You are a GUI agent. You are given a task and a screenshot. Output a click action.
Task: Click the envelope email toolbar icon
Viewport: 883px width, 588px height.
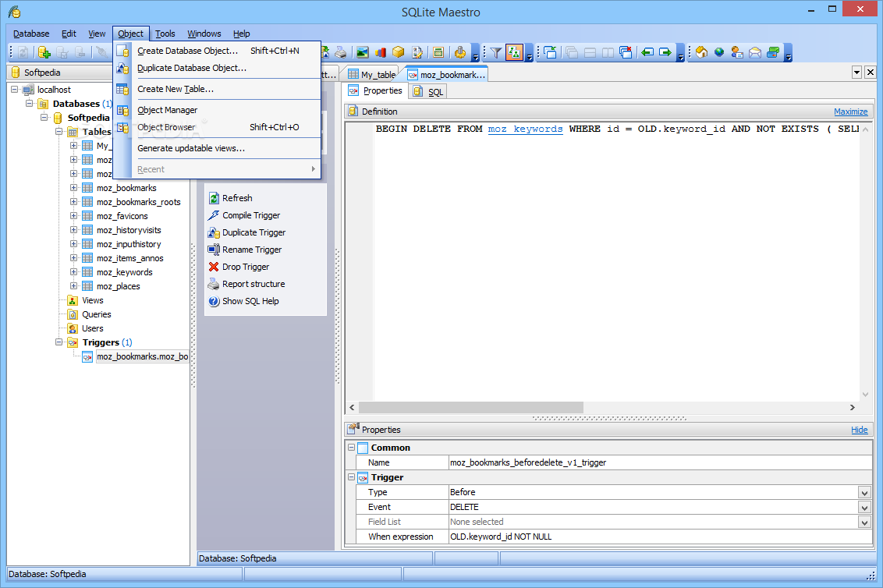755,52
